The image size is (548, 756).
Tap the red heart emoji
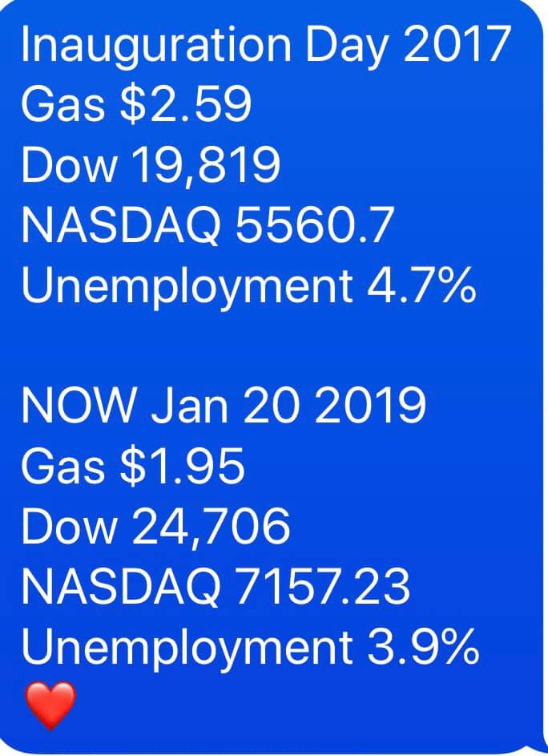50,704
